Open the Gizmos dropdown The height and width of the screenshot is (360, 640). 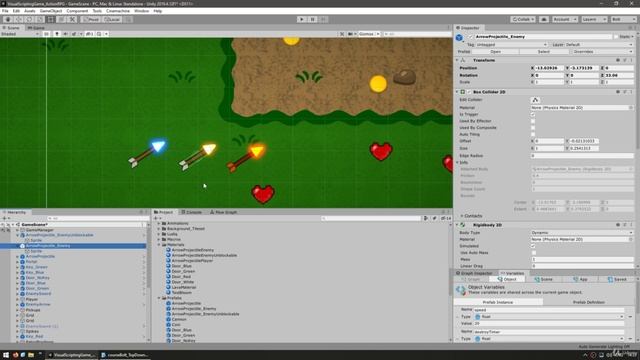click(368, 34)
